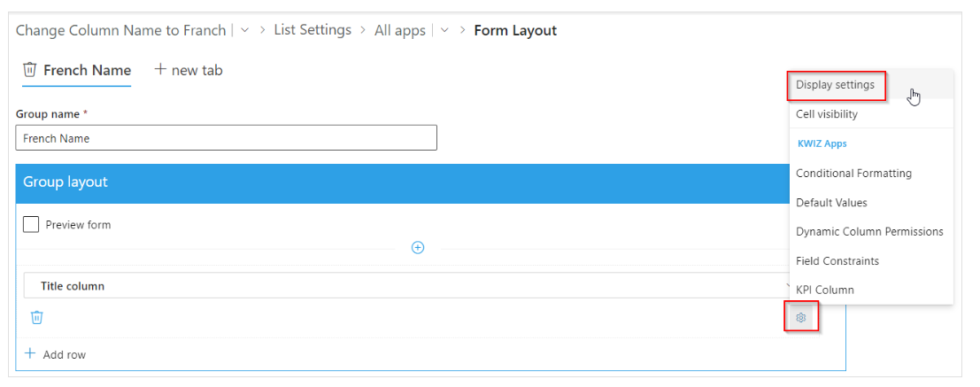Expand the All apps breadcrumb dropdown
Image resolution: width=980 pixels, height=387 pixels.
click(x=444, y=30)
